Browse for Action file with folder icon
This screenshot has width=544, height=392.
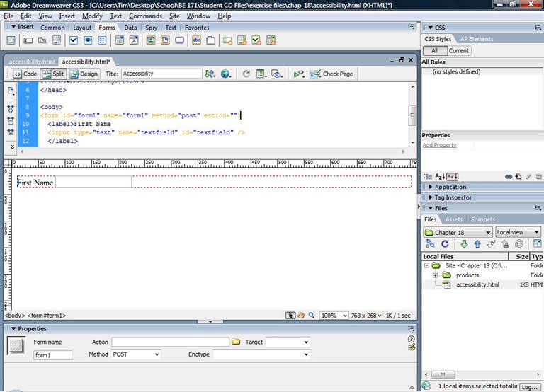236,342
